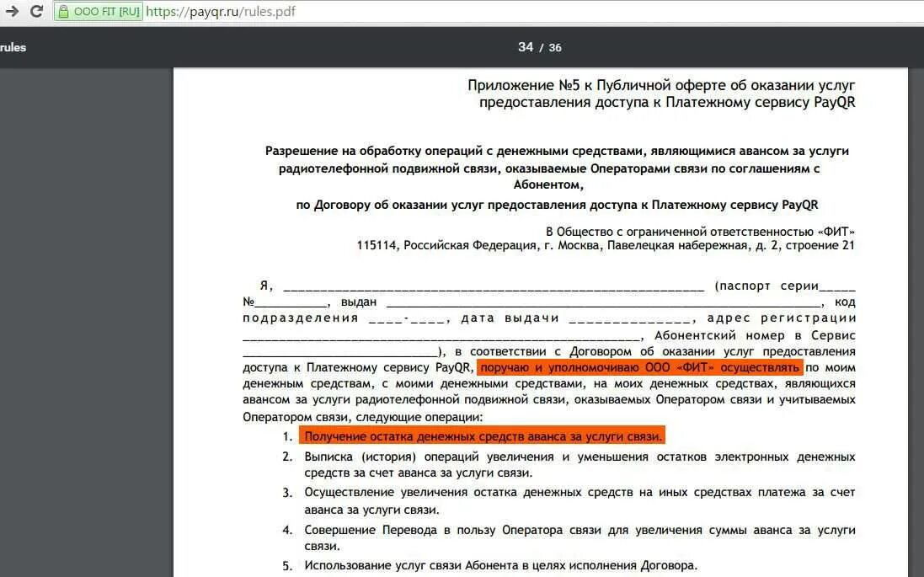Click the address line starting '115114, Российская Федерация'

coord(606,246)
